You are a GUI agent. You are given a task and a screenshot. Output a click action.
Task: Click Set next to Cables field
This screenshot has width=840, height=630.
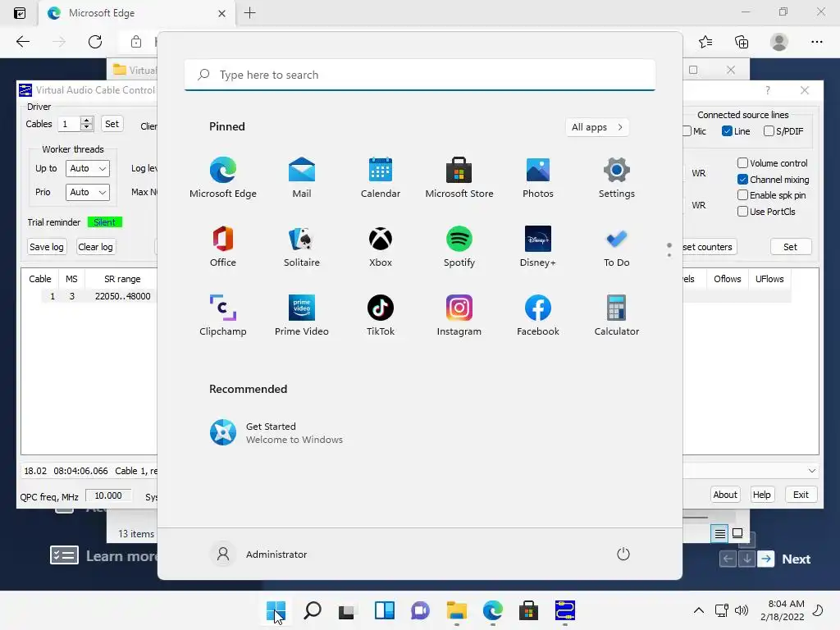coord(112,124)
